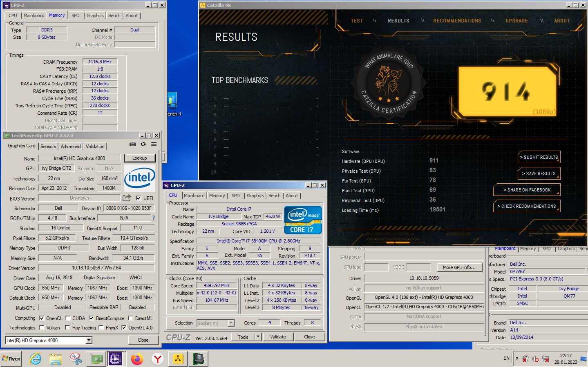Toggle OpenCL checkbox in GPU-Z
The image size is (588, 367).
42,318
